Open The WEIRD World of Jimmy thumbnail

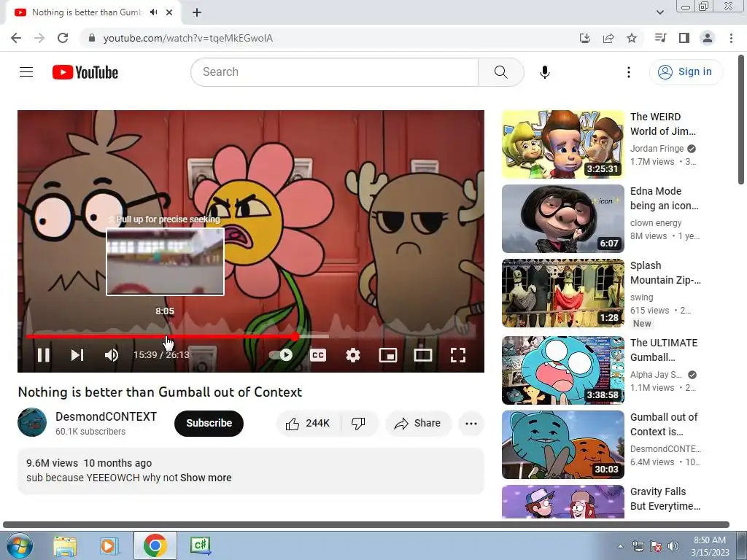[562, 144]
